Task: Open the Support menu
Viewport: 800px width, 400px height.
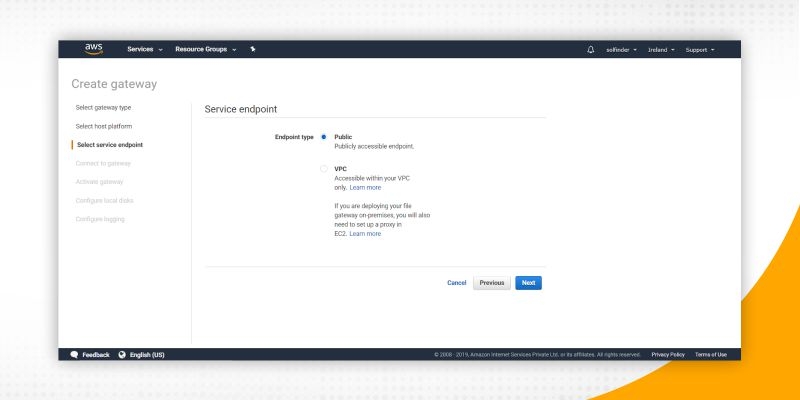Action: click(699, 49)
